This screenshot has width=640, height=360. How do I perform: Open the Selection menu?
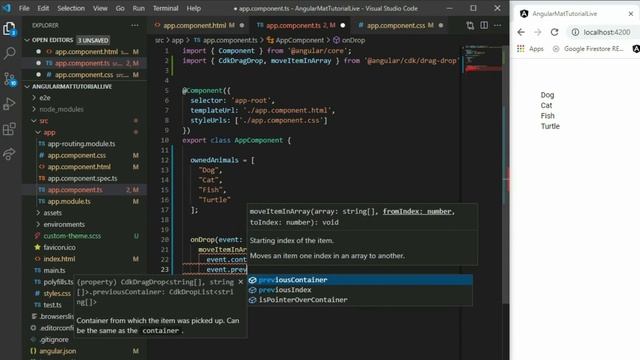click(x=71, y=8)
